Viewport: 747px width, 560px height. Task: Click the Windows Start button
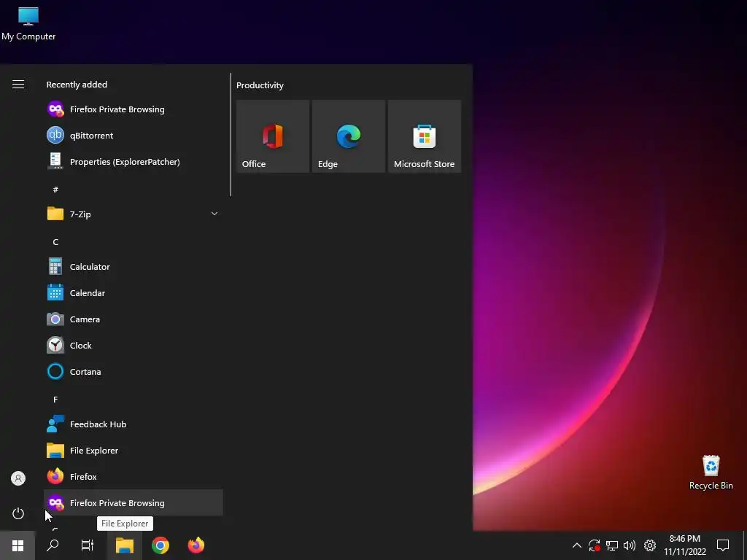coord(18,545)
